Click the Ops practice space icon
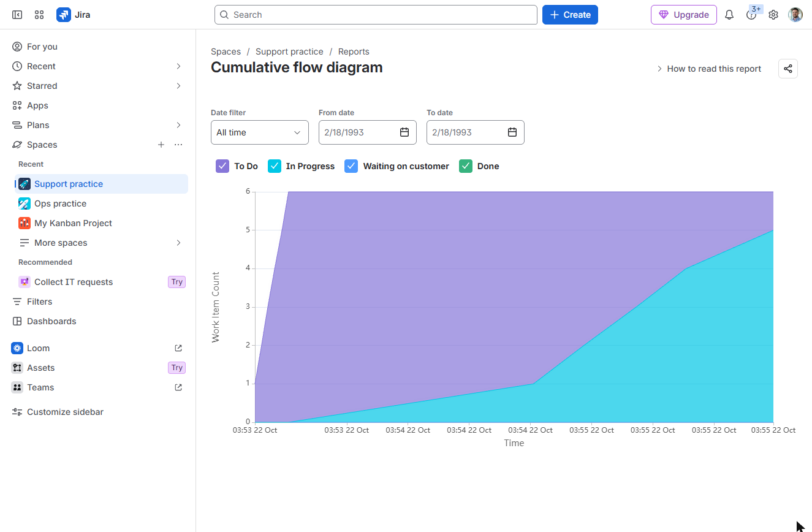The height and width of the screenshot is (532, 812). click(25, 203)
